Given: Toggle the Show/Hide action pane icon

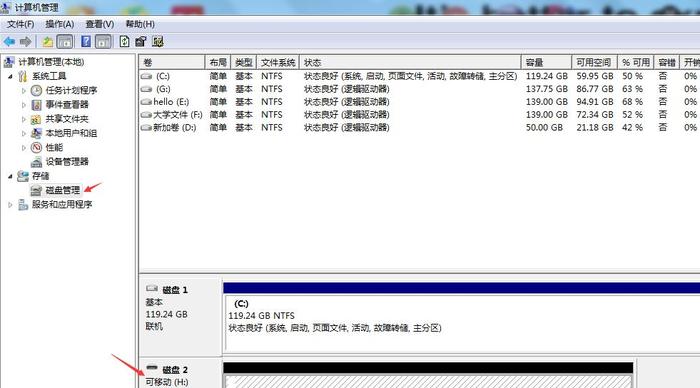Looking at the screenshot, I should [x=103, y=42].
